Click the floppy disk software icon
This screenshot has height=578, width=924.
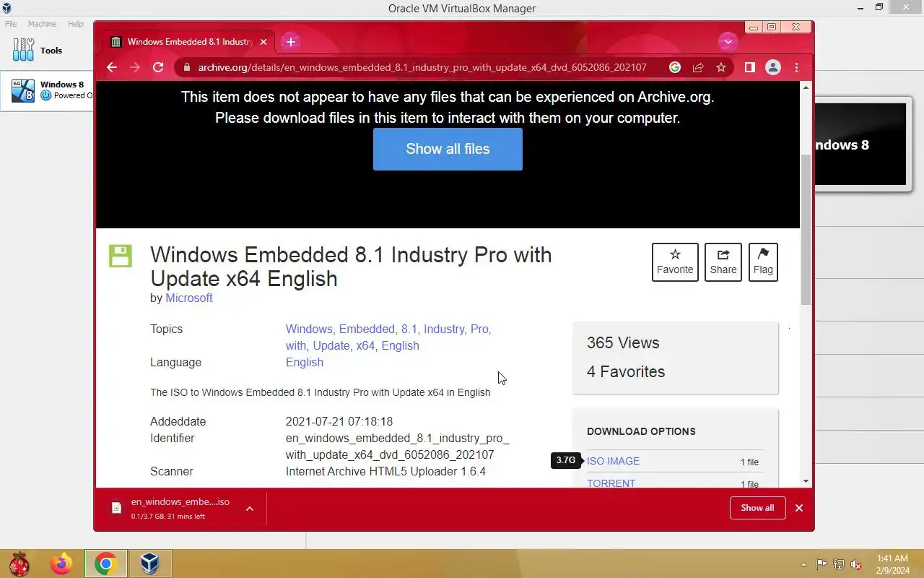click(x=121, y=256)
